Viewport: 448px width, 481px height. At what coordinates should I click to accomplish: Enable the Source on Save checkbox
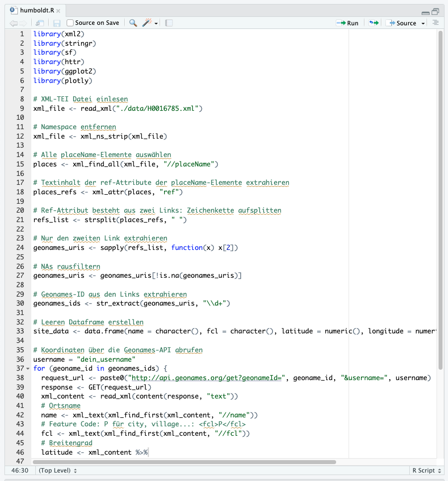[70, 22]
